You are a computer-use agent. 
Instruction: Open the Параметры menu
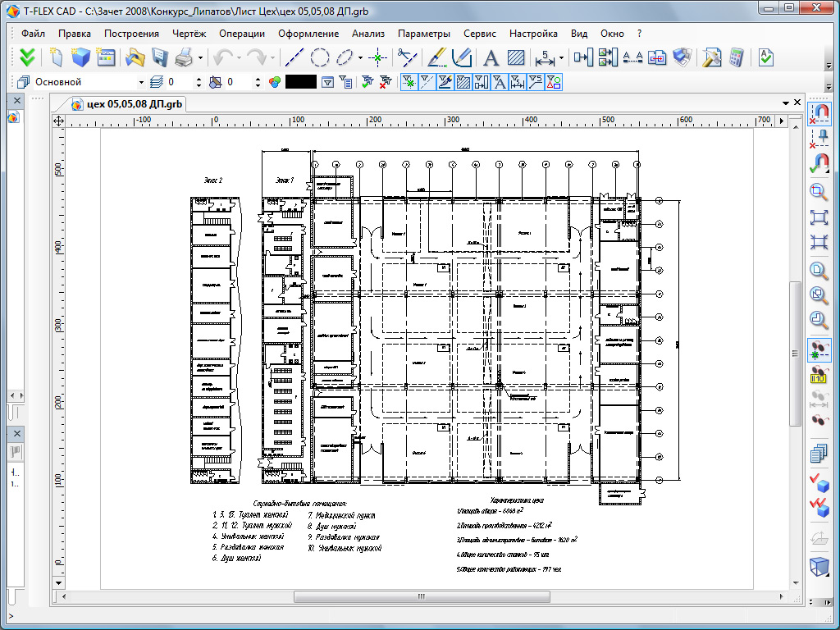point(423,34)
